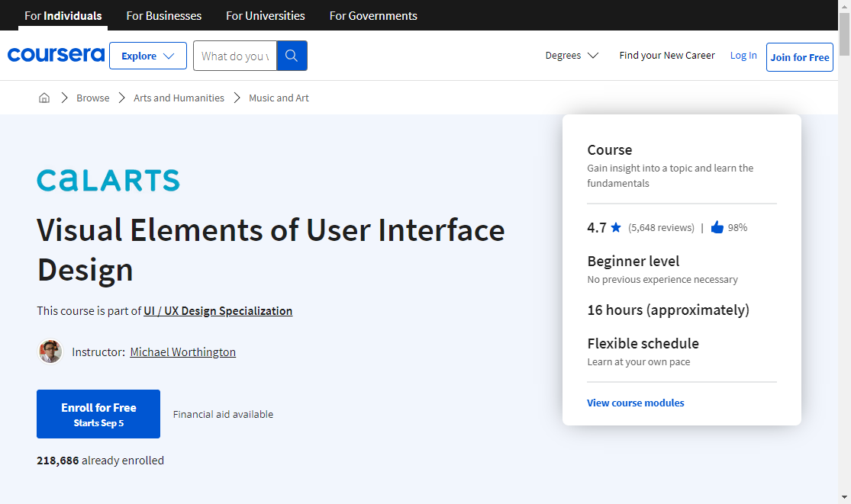The height and width of the screenshot is (504, 851).
Task: Open the Log In link
Action: pyautogui.click(x=743, y=56)
